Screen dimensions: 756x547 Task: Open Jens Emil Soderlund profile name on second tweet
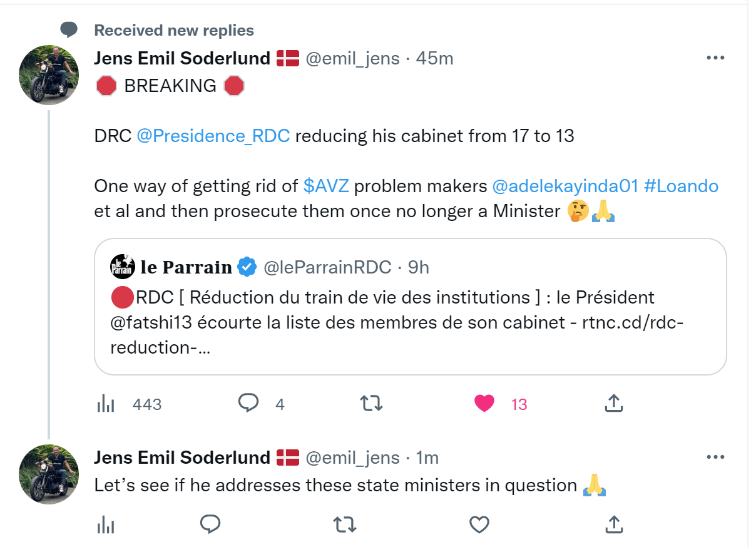point(181,458)
